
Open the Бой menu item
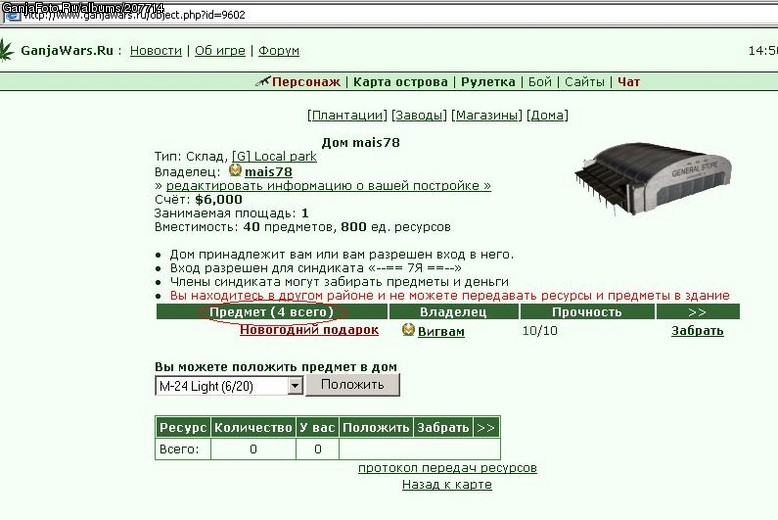pyautogui.click(x=540, y=82)
